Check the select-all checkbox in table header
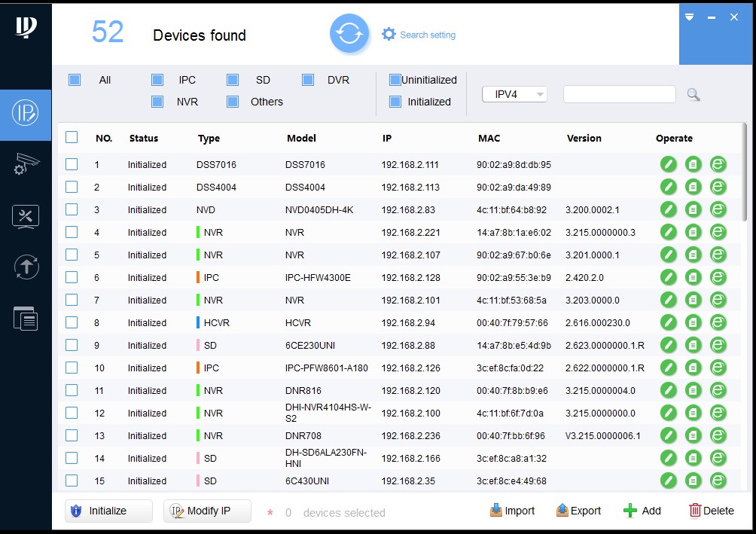 (72, 137)
